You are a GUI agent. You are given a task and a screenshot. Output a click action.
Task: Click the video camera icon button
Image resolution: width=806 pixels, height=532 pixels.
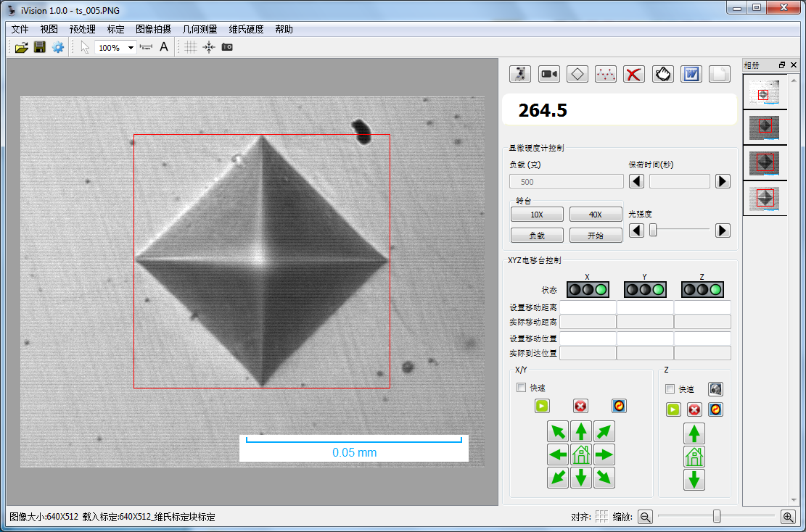pos(549,74)
